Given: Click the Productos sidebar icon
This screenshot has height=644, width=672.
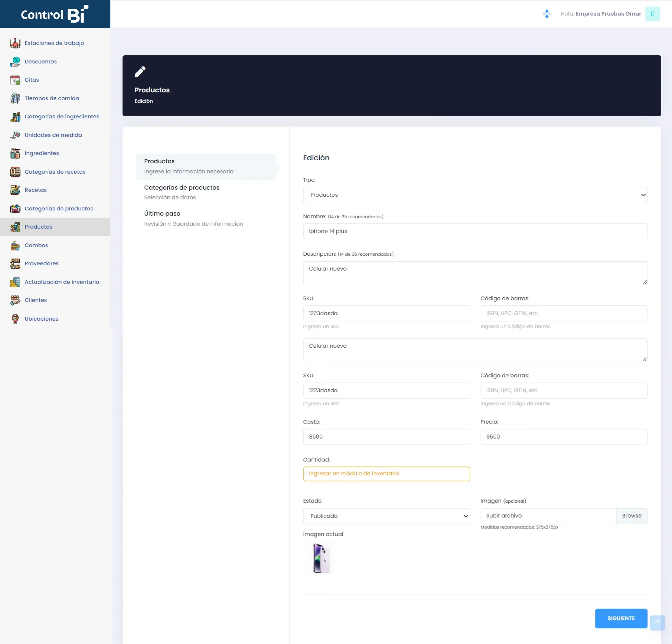Looking at the screenshot, I should click(x=15, y=227).
